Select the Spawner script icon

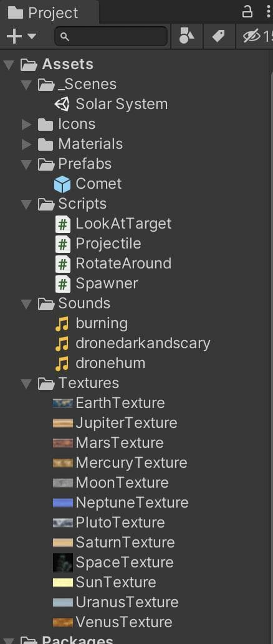(62, 284)
